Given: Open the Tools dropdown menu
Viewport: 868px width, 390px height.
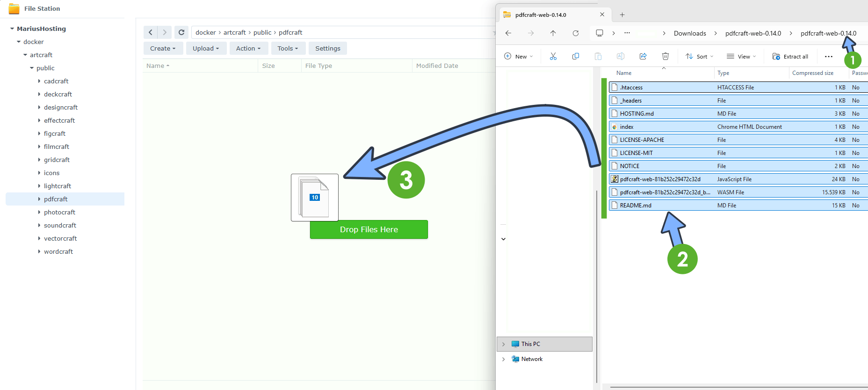Looking at the screenshot, I should tap(288, 48).
